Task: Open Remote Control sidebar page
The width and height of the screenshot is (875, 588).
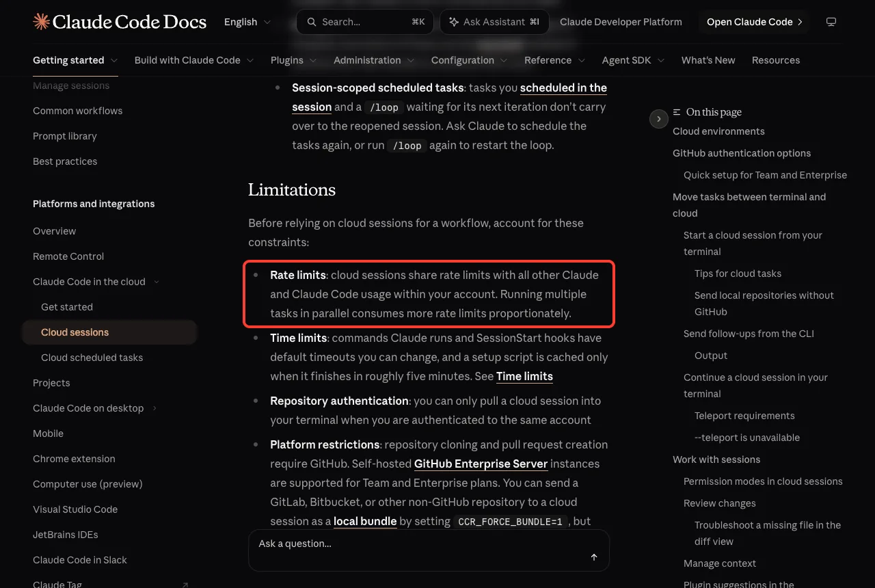Action: coord(68,256)
